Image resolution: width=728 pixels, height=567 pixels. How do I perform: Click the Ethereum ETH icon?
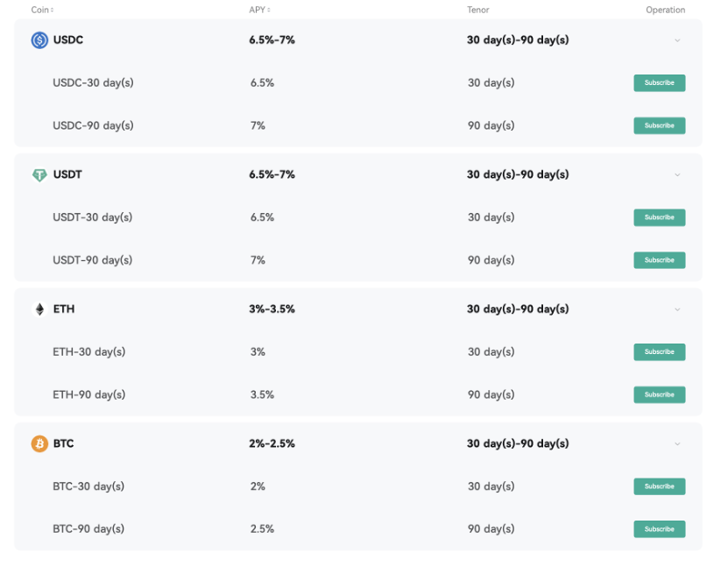(39, 308)
